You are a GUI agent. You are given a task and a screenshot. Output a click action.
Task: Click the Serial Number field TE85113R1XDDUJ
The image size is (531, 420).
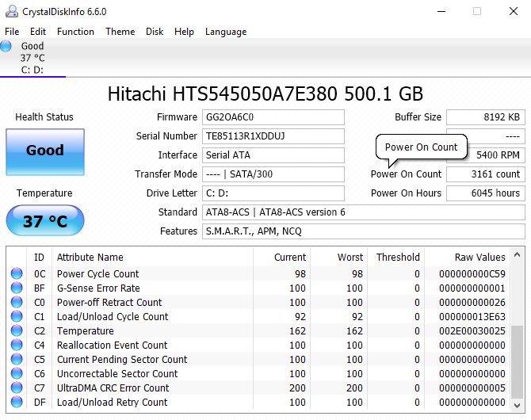[x=273, y=136]
